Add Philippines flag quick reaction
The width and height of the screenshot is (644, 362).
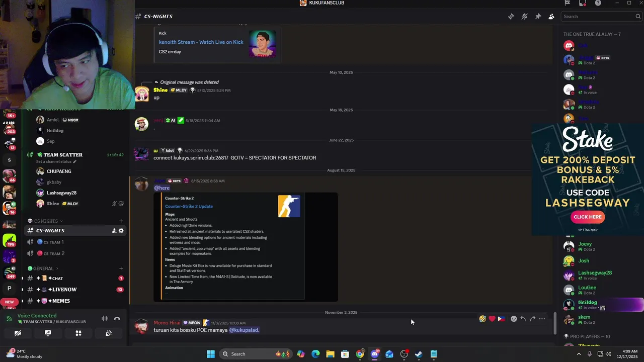tap(501, 319)
